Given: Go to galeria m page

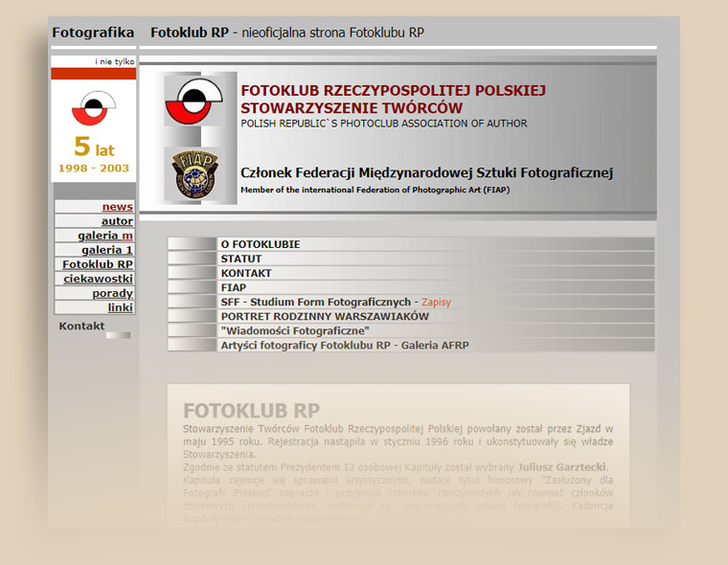Looking at the screenshot, I should pos(105,236).
